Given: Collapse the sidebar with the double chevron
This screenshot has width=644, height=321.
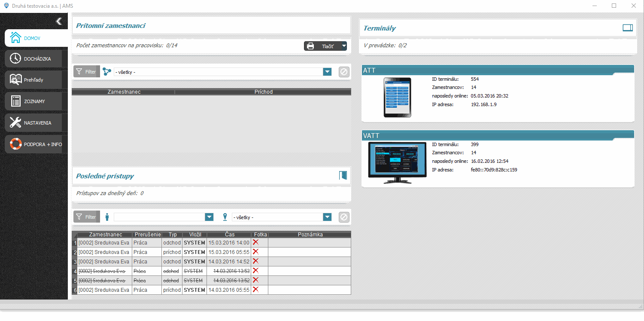Looking at the screenshot, I should tap(59, 21).
